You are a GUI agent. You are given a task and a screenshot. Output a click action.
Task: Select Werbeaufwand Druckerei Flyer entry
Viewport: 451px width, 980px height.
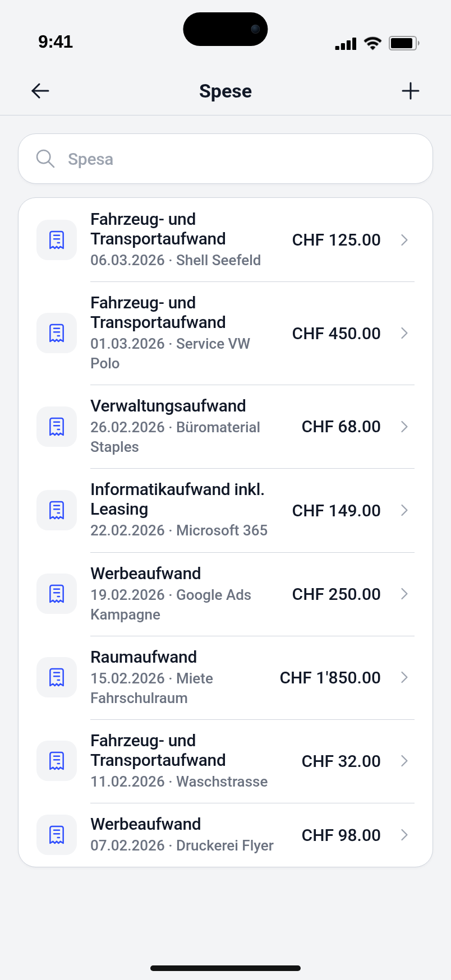pos(225,835)
